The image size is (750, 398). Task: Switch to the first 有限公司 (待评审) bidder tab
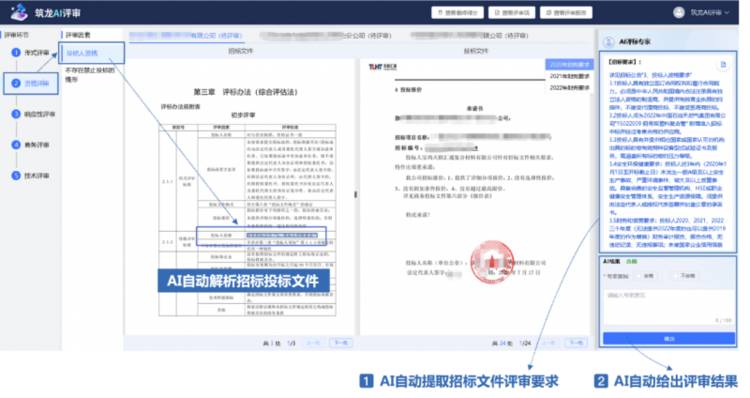[186, 35]
